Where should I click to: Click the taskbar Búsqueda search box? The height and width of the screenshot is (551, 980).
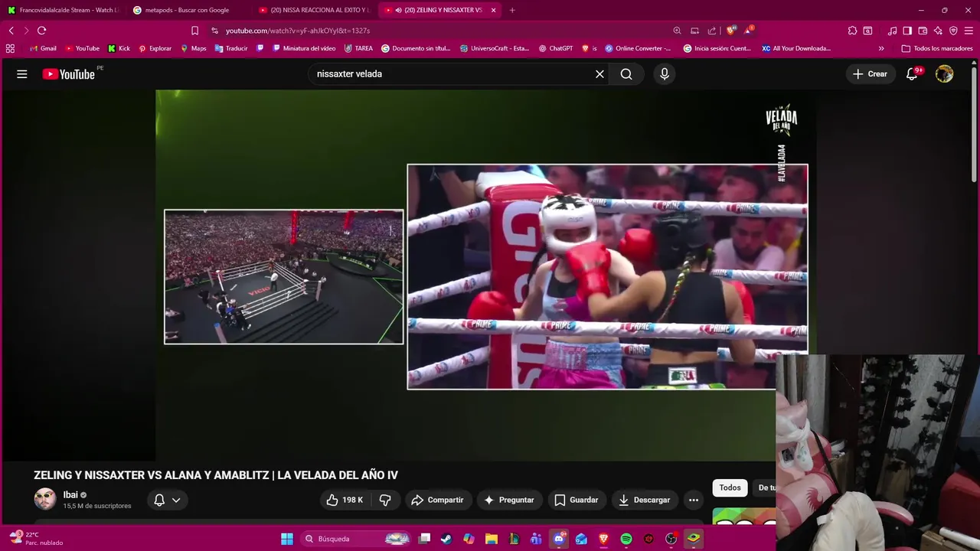coord(356,539)
